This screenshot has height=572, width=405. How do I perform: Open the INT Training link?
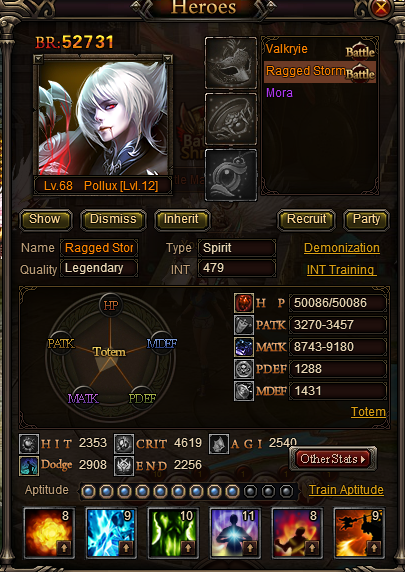[x=340, y=270]
